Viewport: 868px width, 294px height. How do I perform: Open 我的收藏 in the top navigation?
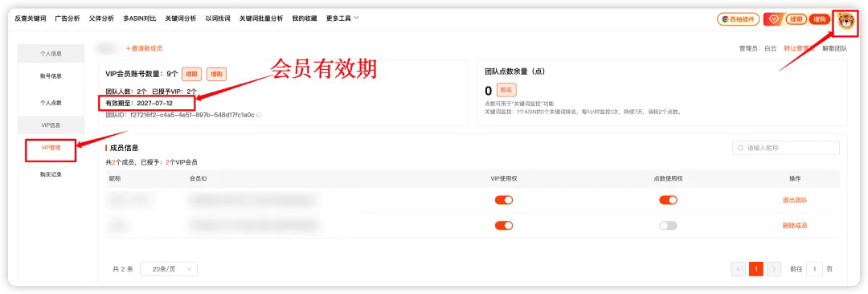[x=305, y=18]
